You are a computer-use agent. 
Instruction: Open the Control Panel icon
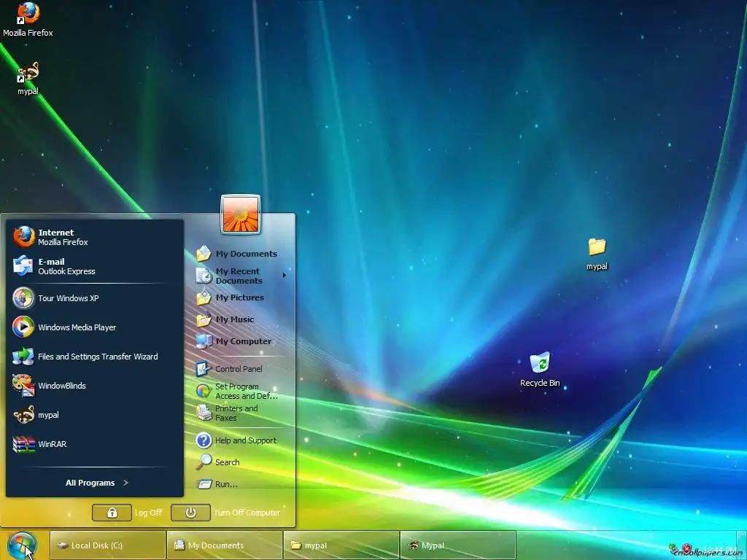[x=203, y=368]
